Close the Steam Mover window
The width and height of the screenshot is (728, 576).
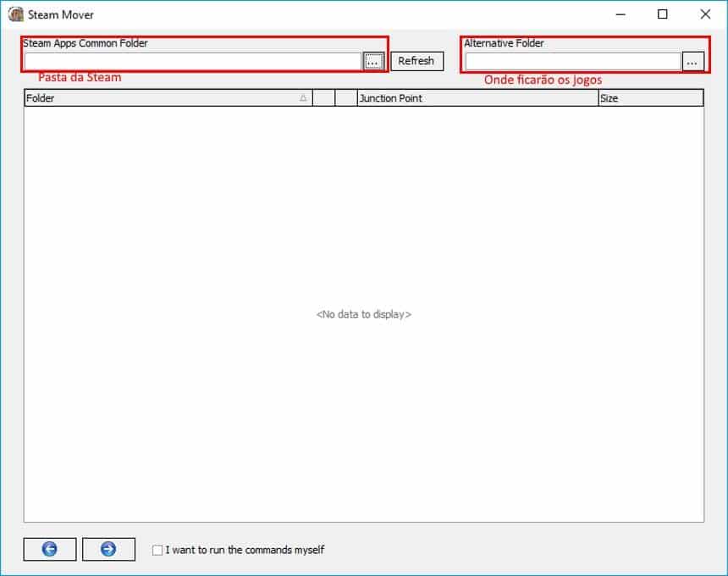[705, 14]
